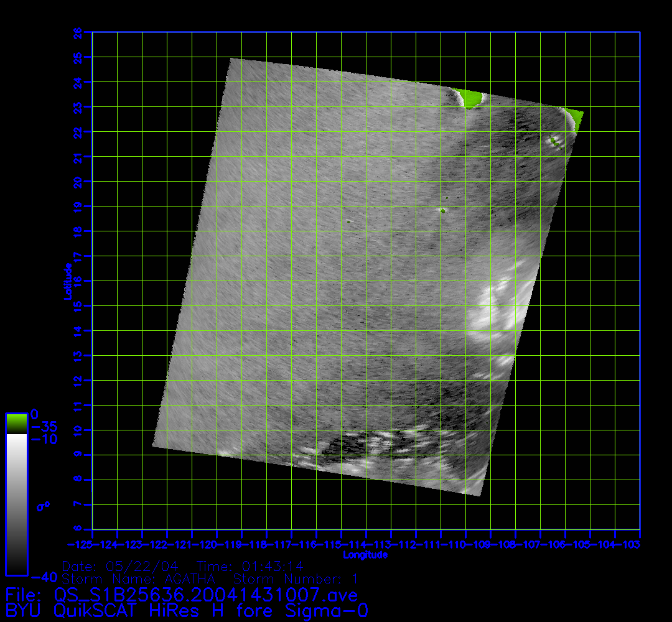
Task: Click the green land segment of the color bar
Action: tap(16, 424)
